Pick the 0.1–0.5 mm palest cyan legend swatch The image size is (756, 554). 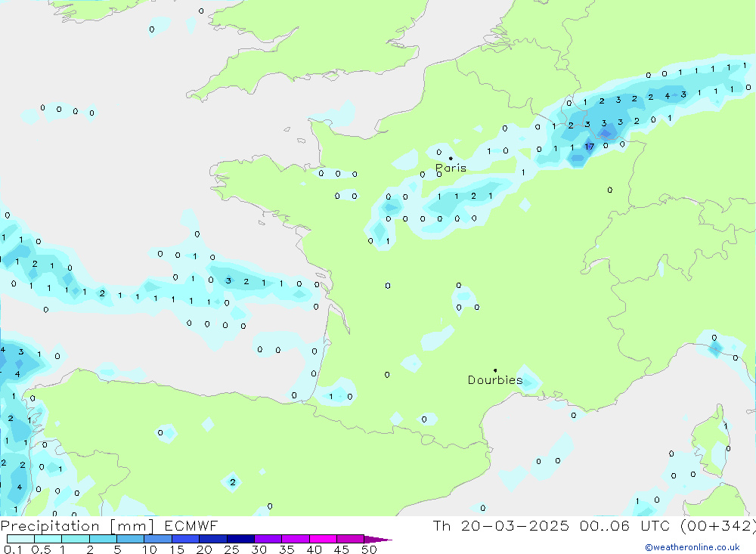[20, 539]
